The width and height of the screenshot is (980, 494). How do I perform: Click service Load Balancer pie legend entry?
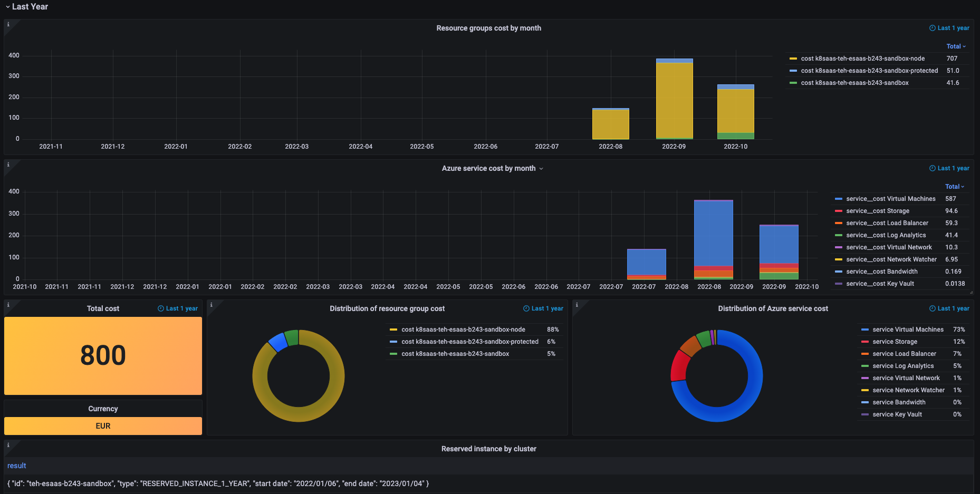904,354
